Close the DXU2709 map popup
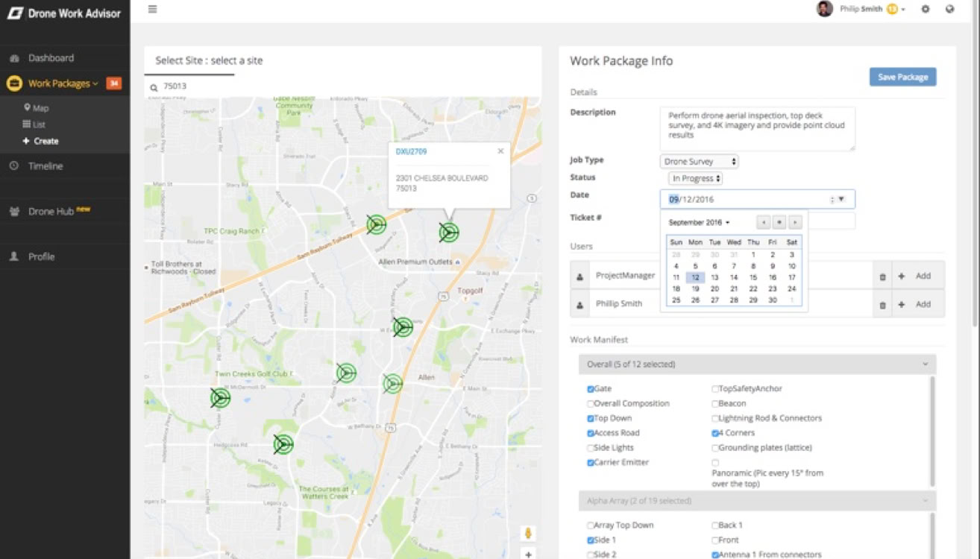980x559 pixels. [x=500, y=151]
